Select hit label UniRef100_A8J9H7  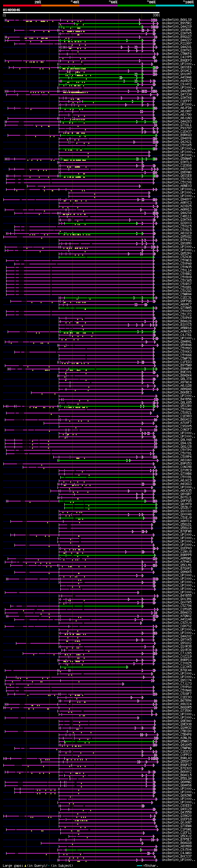coord(177,111)
